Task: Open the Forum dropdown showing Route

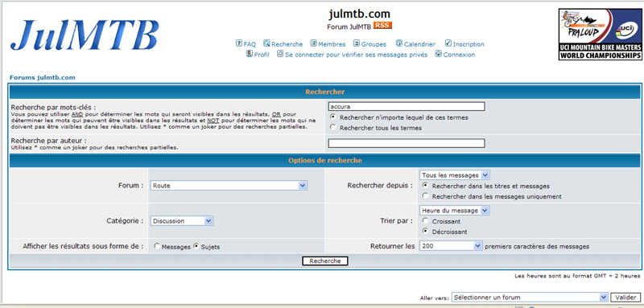Action: point(229,186)
